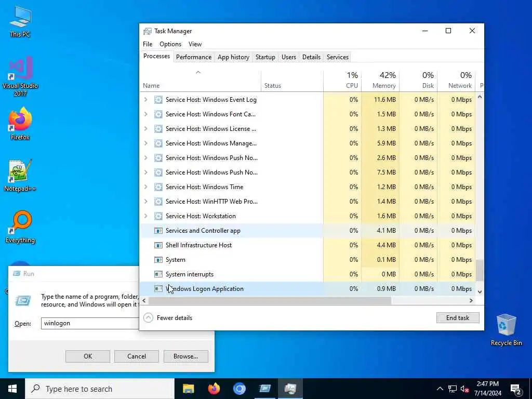Open network status tray icon
The width and height of the screenshot is (532, 399).
[x=453, y=389]
